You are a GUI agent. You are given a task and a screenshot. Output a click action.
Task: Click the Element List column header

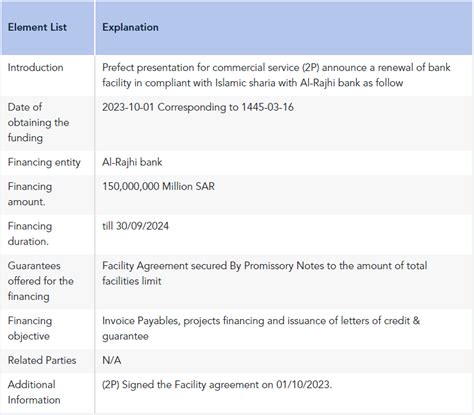[x=37, y=27]
